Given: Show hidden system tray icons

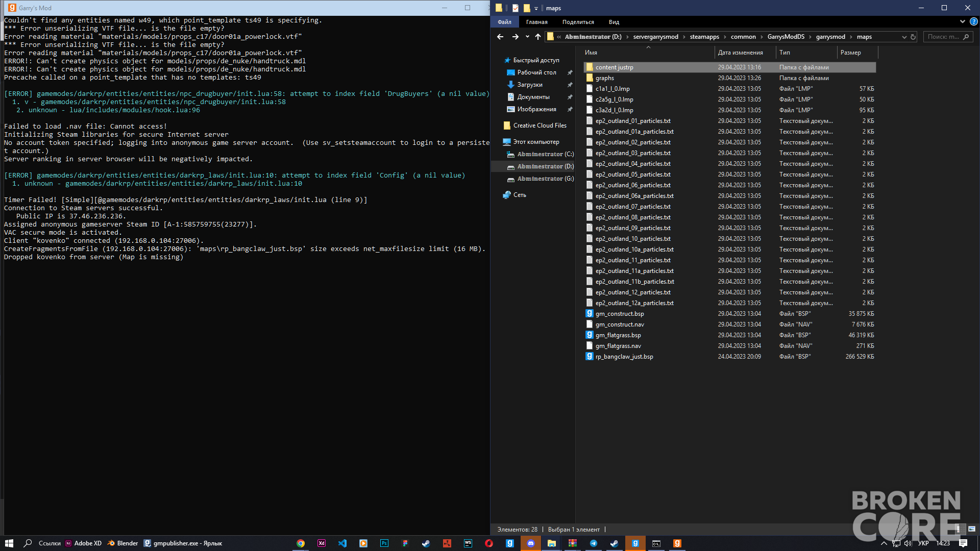Looking at the screenshot, I should tap(884, 543).
